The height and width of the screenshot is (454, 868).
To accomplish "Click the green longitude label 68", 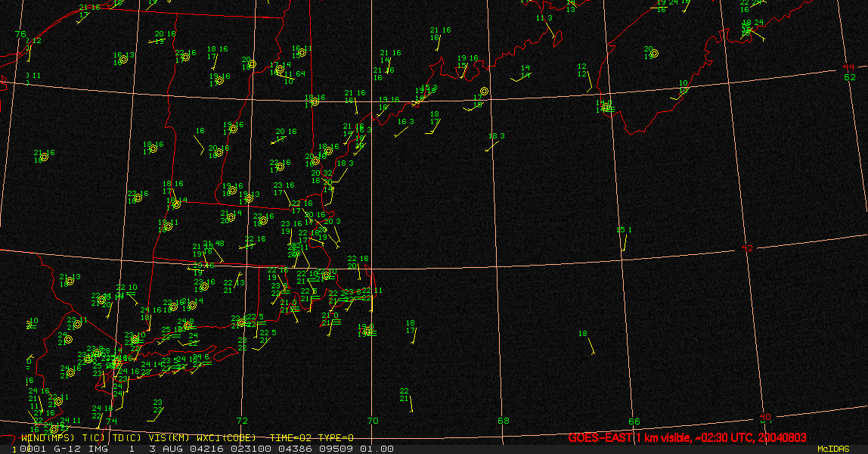I will [504, 421].
